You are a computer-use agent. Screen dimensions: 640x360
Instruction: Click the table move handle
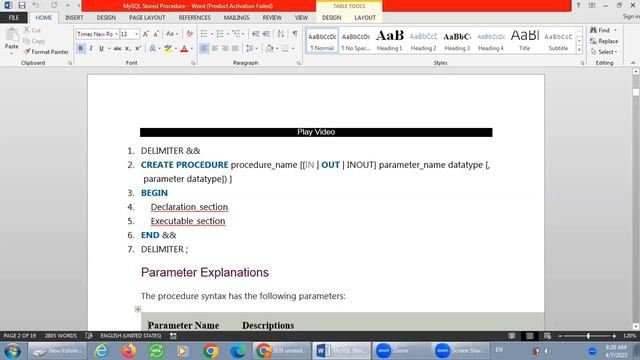pyautogui.click(x=138, y=309)
